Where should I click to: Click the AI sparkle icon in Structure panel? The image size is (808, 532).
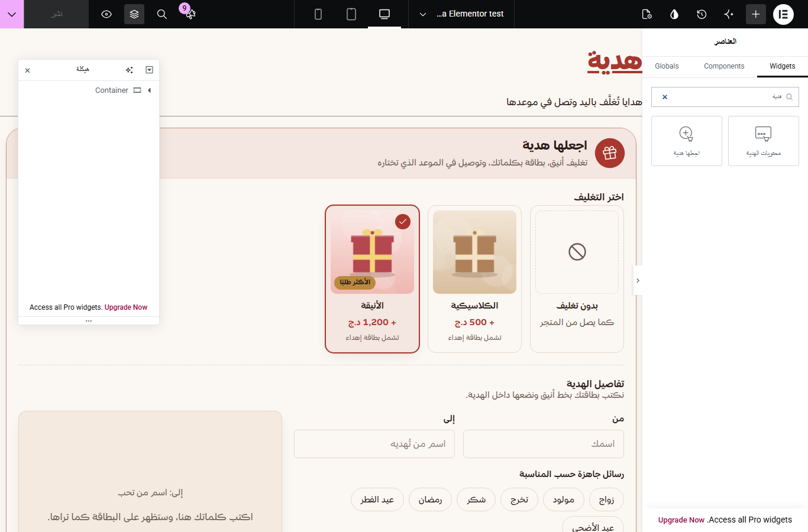(x=130, y=70)
